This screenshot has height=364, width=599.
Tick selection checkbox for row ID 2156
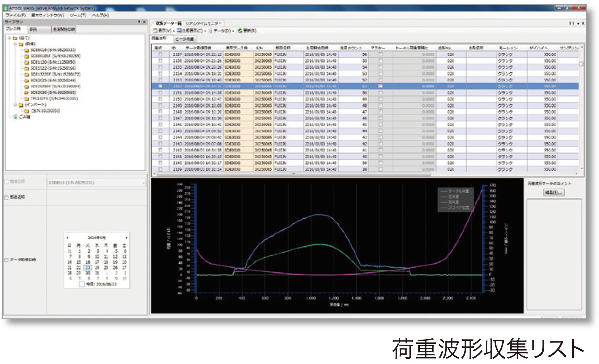[160, 61]
